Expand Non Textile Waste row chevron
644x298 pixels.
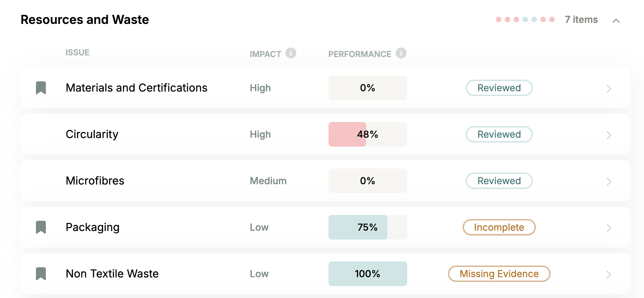(609, 275)
